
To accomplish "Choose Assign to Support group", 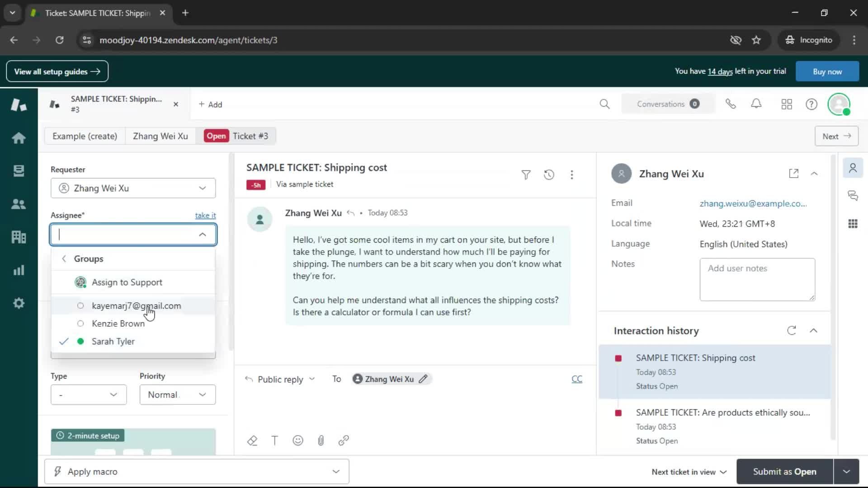I will [133, 282].
